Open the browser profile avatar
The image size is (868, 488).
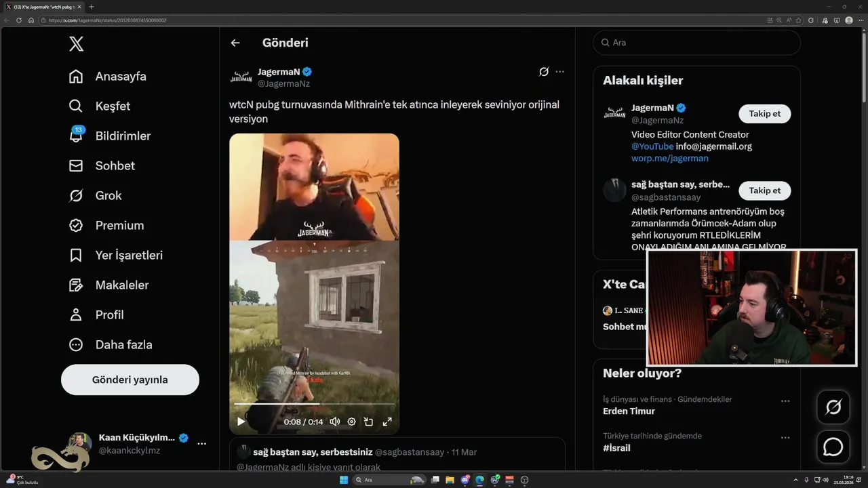point(849,20)
